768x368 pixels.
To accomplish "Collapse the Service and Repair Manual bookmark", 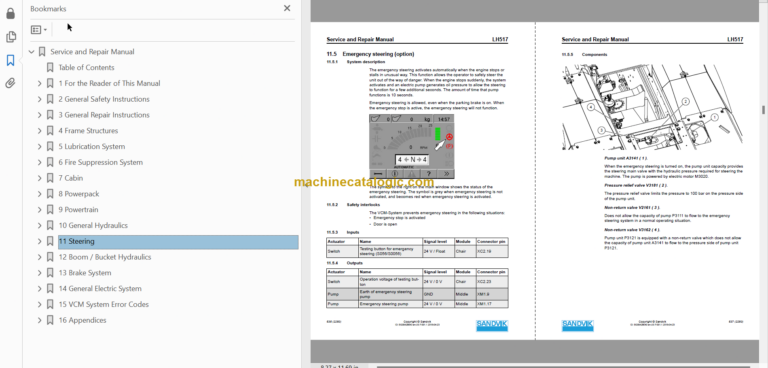I will [x=31, y=52].
